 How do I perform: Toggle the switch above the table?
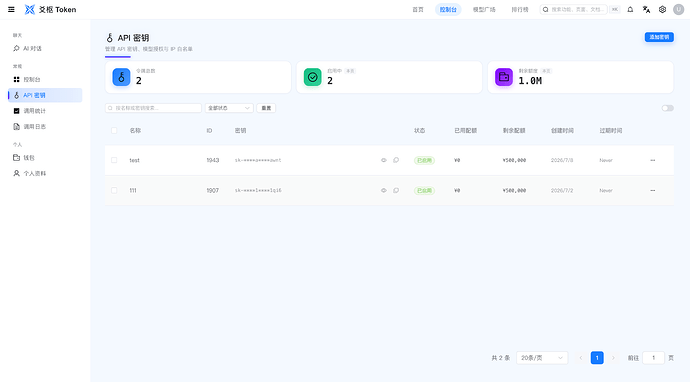pos(668,108)
